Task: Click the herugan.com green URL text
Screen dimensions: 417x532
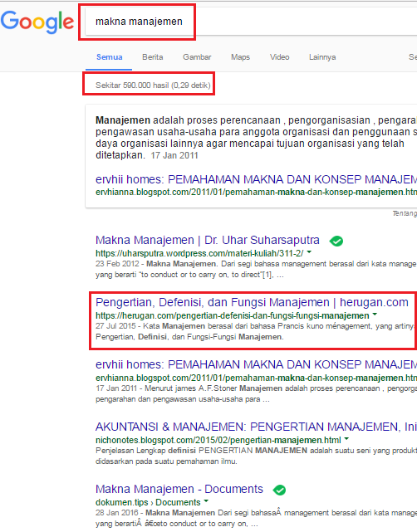Action: click(233, 315)
